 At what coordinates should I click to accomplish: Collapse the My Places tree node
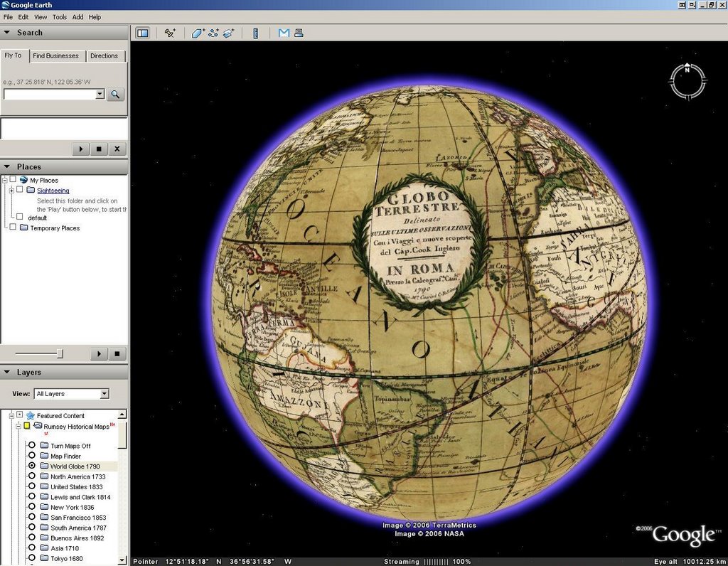[5, 180]
